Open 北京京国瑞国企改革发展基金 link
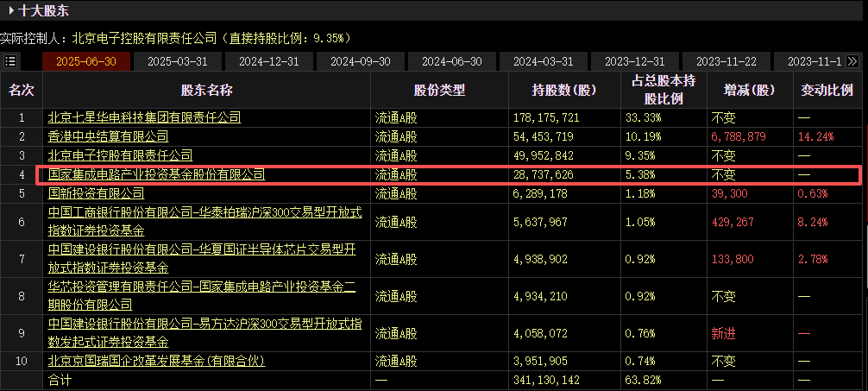 point(157,361)
